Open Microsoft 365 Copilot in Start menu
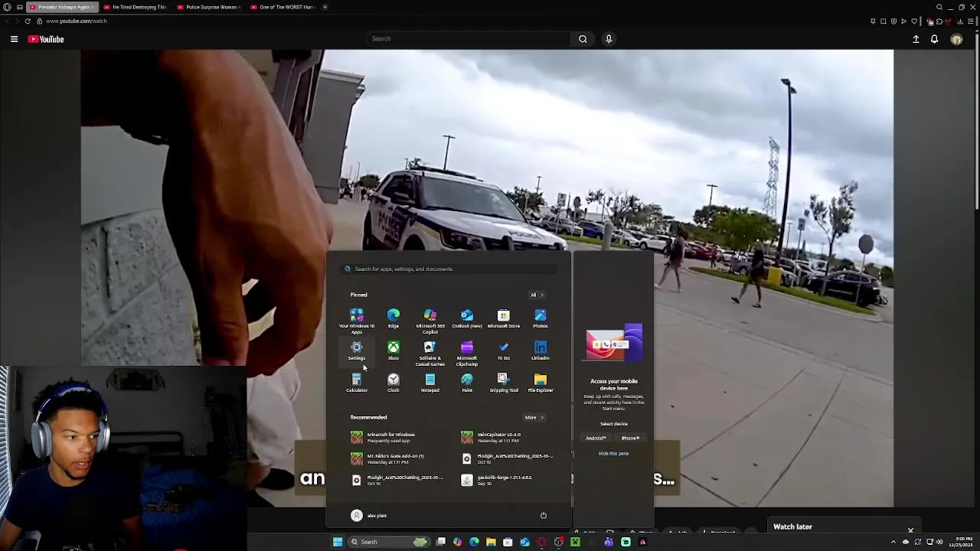The height and width of the screenshot is (551, 980). [x=430, y=321]
